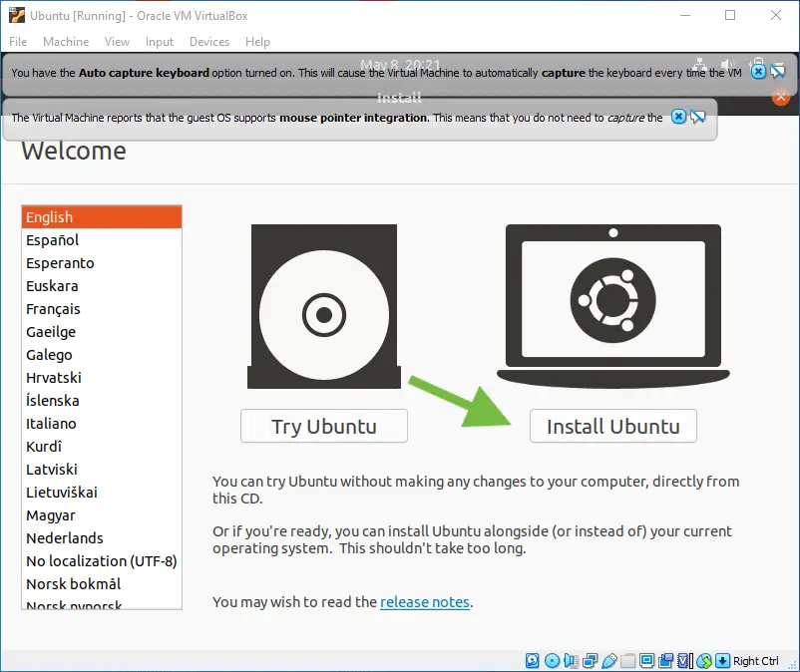
Task: Click the keyboard capture arrow icon
Action: (x=722, y=661)
